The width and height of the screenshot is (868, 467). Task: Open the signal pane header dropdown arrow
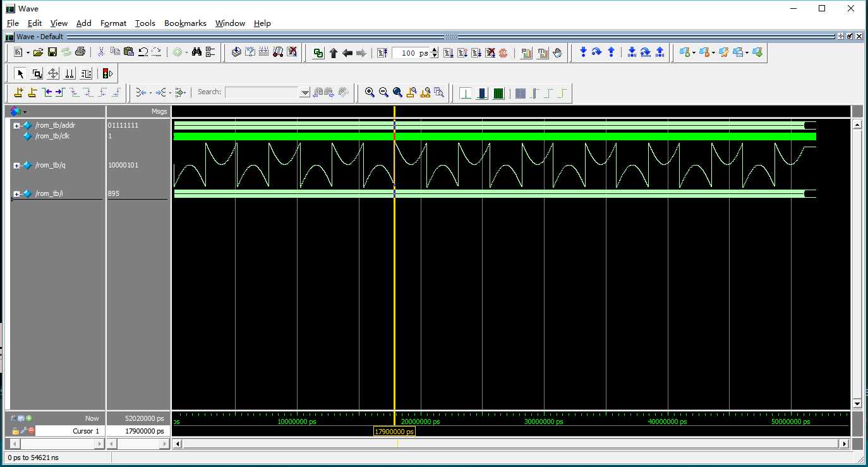tap(25, 112)
